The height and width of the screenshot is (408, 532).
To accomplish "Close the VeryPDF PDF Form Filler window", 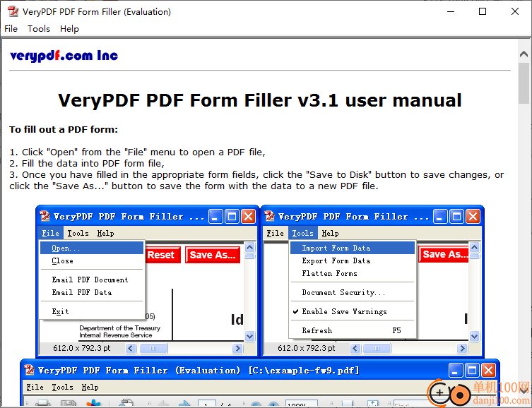I will point(514,11).
